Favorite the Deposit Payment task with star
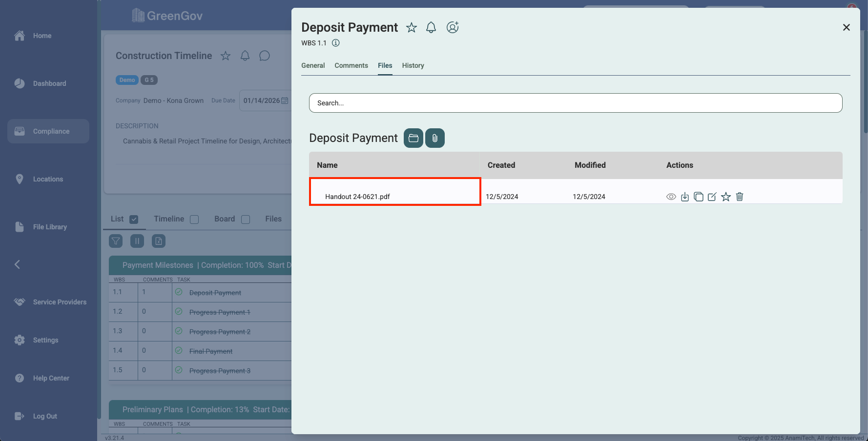Viewport: 868px width, 441px height. click(x=412, y=28)
